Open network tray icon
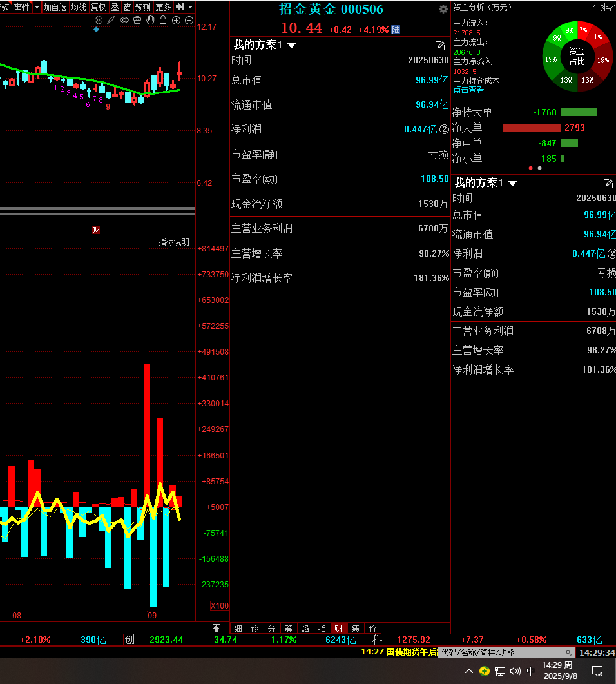This screenshot has height=684, width=616. (500, 671)
